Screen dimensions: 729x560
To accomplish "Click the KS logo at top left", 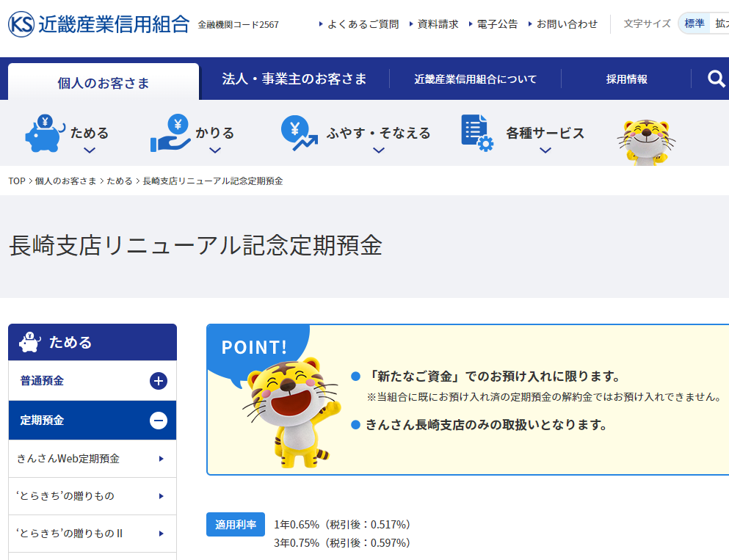I will click(21, 23).
